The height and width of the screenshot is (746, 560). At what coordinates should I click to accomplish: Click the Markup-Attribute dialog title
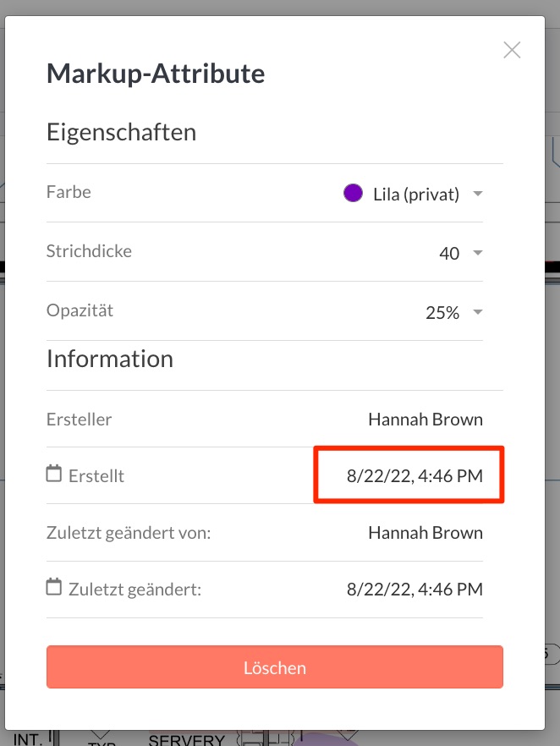pyautogui.click(x=156, y=74)
